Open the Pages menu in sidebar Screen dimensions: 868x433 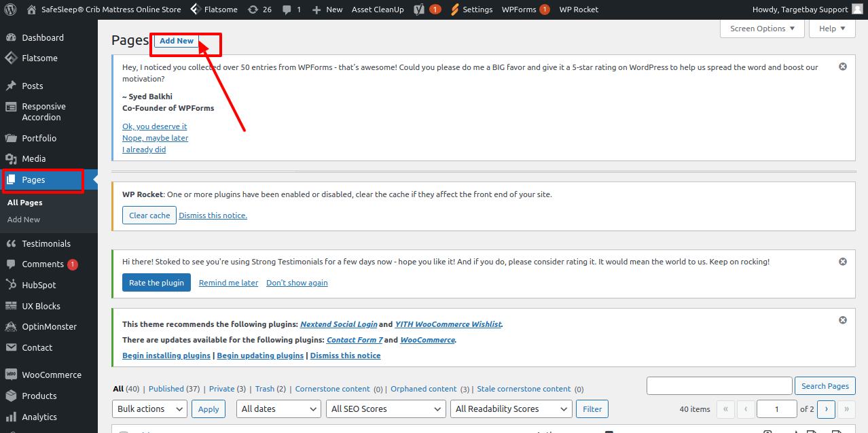[49, 179]
